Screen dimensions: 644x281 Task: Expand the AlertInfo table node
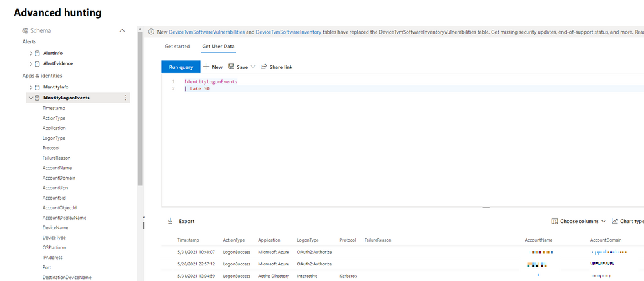click(31, 53)
